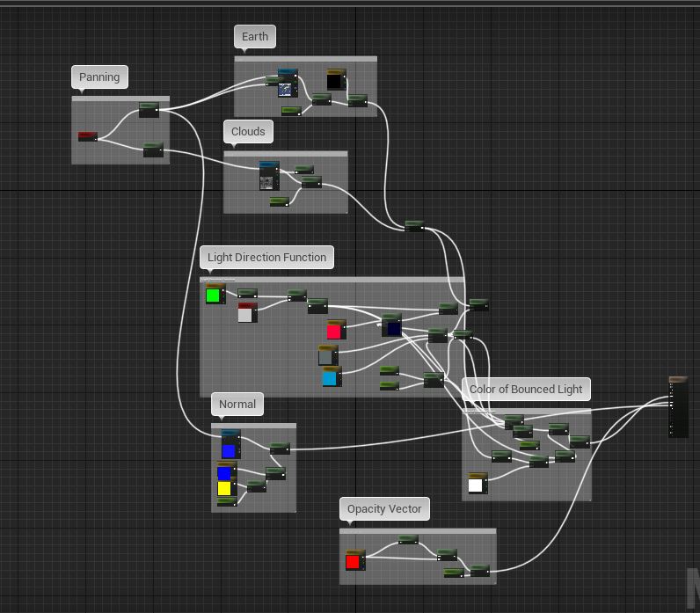Screen dimensions: 700x613
Task: Click yellow color node in Normal group
Action: 224,488
